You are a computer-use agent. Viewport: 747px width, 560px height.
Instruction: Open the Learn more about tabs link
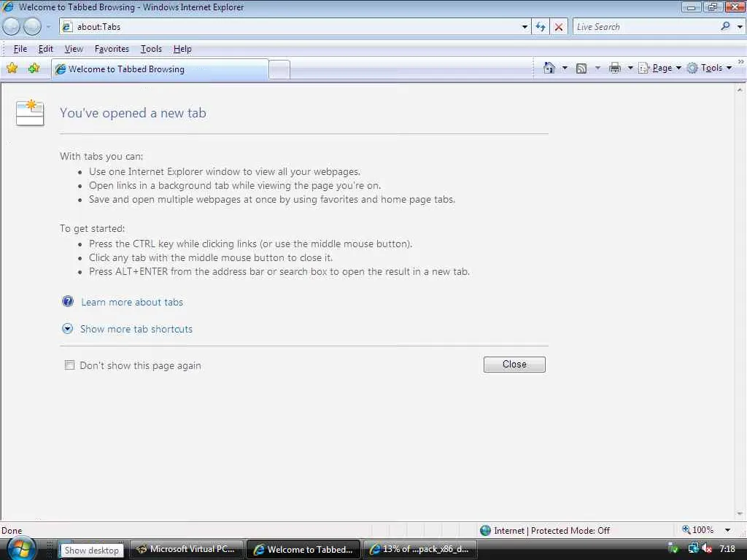click(x=132, y=302)
